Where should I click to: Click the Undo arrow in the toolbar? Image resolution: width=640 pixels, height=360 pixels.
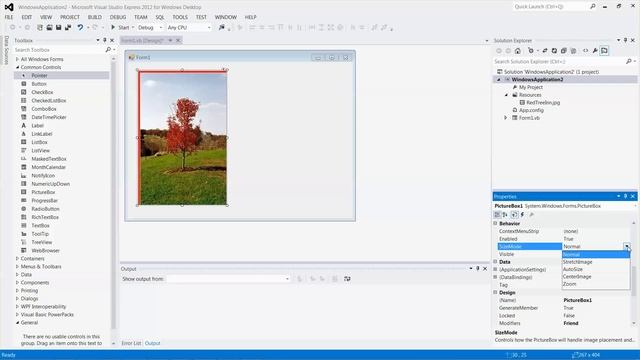click(x=80, y=27)
